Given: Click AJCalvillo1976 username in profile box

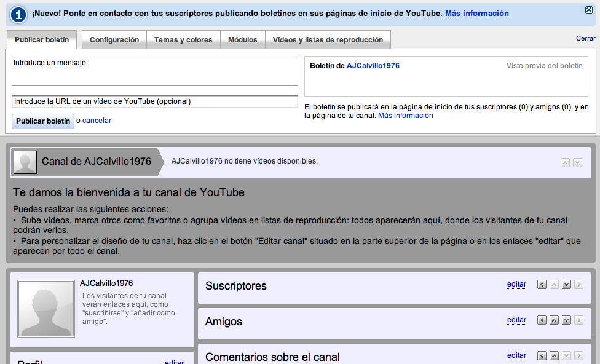Looking at the screenshot, I should pyautogui.click(x=106, y=283).
